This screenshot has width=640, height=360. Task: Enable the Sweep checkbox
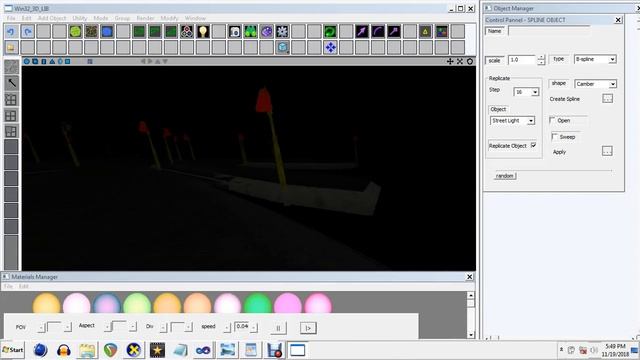[555, 137]
